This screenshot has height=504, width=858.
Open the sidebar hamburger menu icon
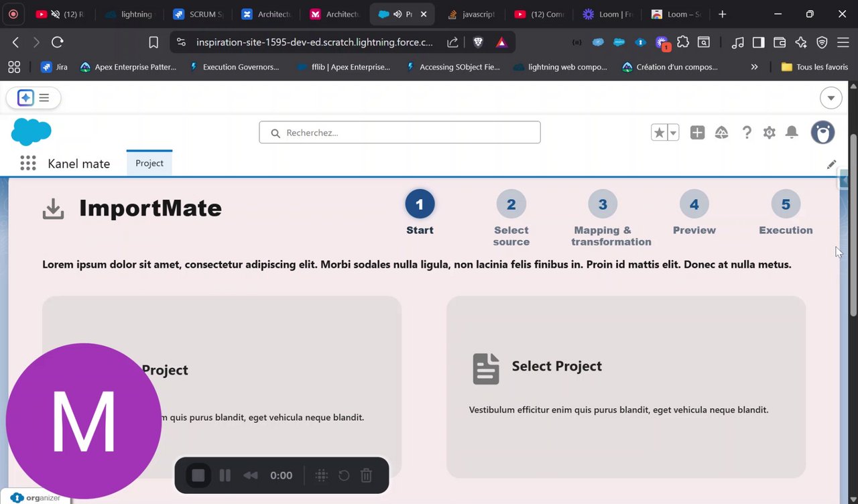pyautogui.click(x=44, y=98)
